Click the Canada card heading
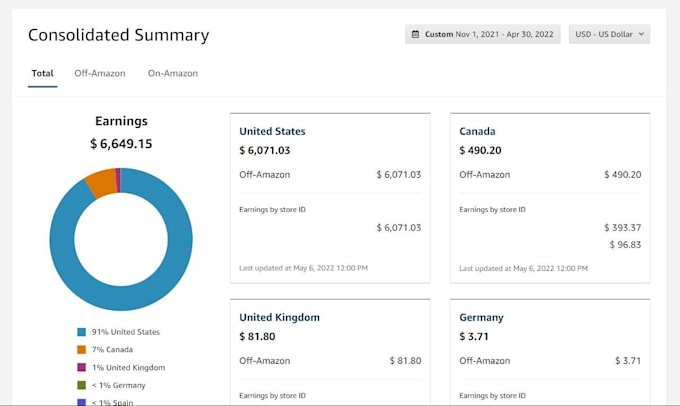 (x=477, y=131)
